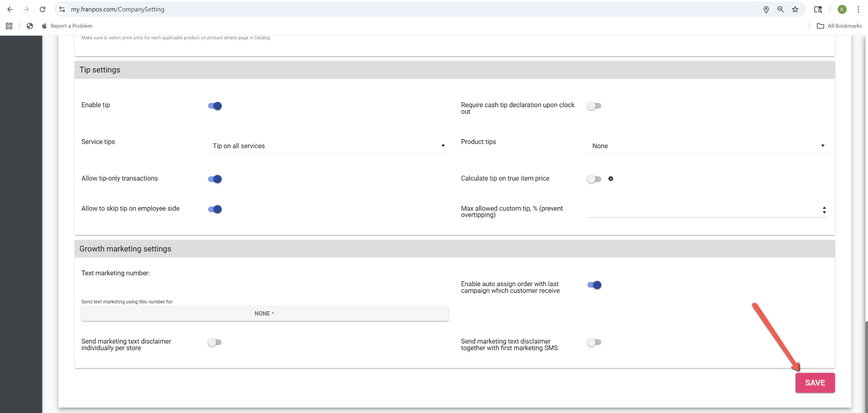Go back using the browser back arrow

10,10
